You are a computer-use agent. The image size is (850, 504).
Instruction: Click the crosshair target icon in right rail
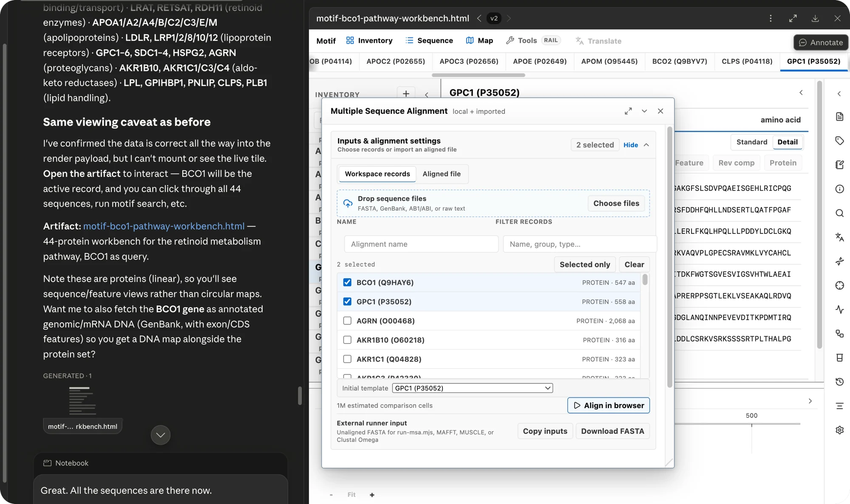pyautogui.click(x=839, y=285)
